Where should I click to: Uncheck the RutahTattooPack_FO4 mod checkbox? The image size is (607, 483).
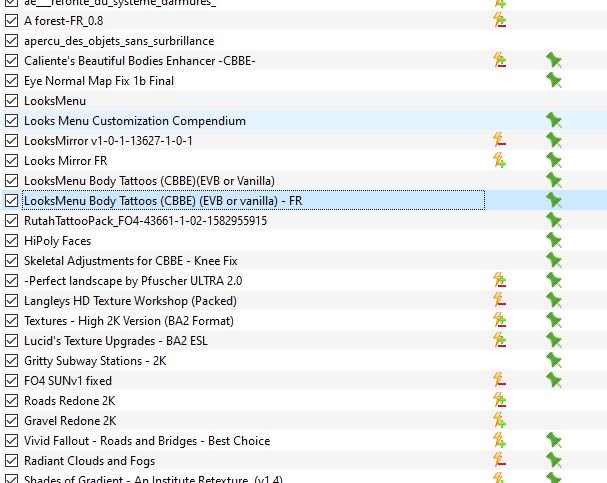tap(11, 221)
